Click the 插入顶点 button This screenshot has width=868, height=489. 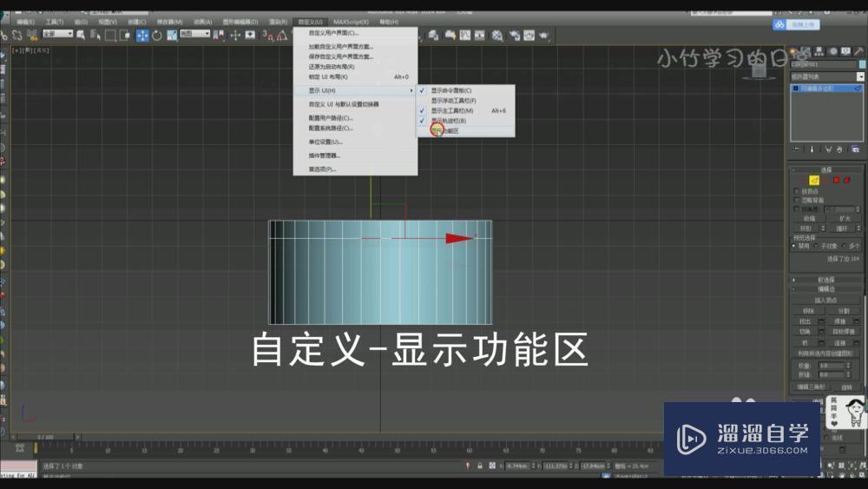point(825,301)
